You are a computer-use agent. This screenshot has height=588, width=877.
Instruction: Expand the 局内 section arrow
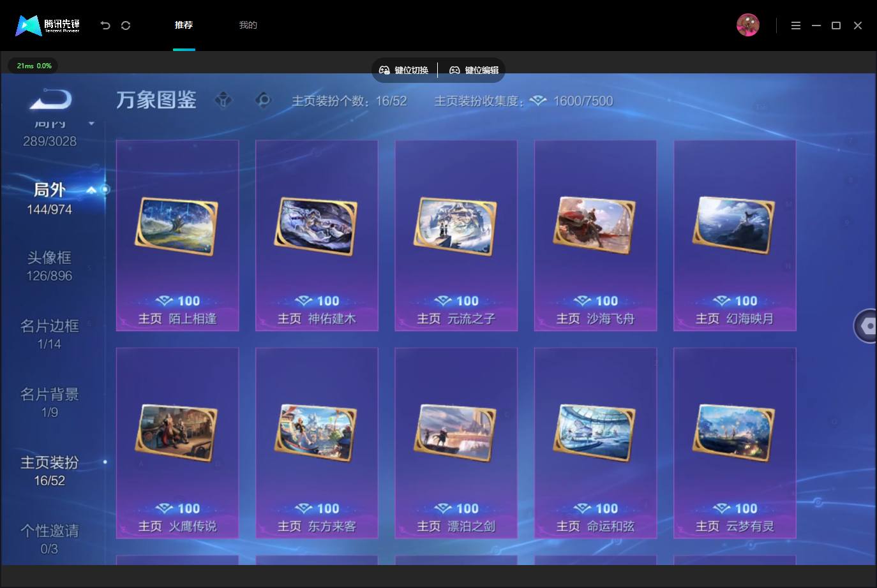[91, 123]
